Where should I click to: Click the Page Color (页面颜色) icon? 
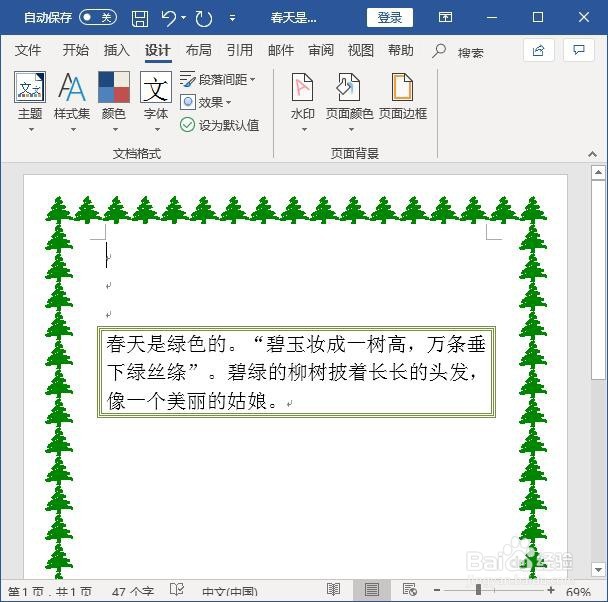click(x=348, y=87)
